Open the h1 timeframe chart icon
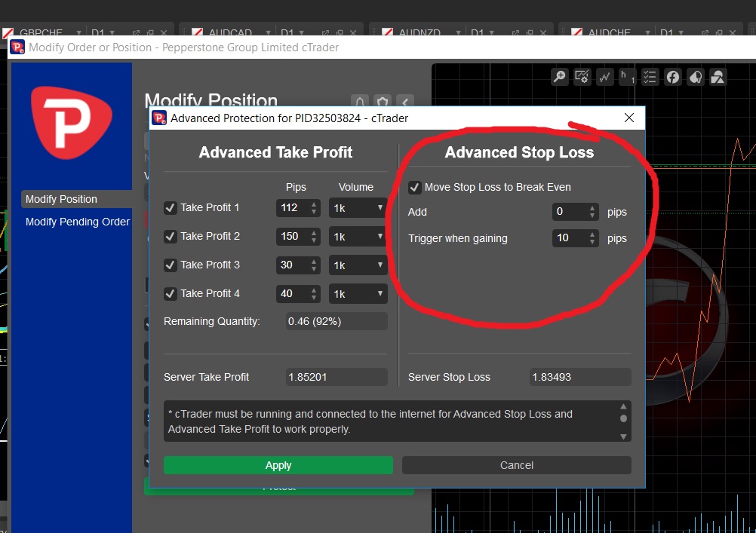The image size is (756, 533). [x=627, y=77]
